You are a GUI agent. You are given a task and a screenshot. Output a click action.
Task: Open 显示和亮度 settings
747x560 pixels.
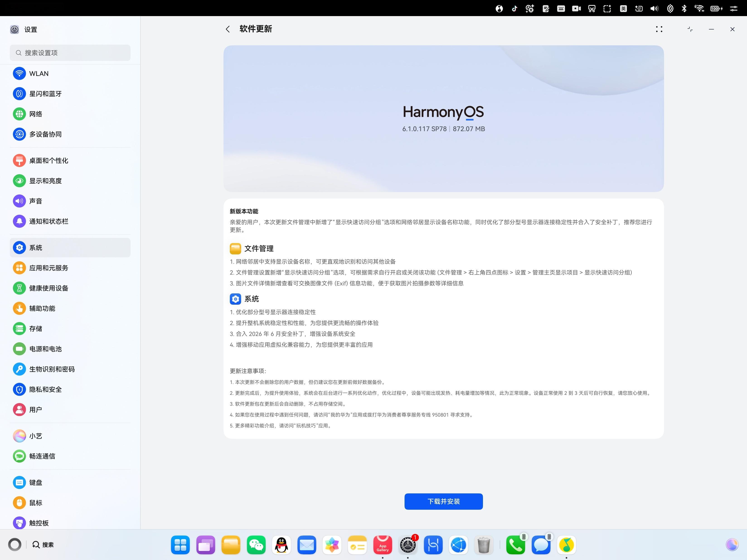click(70, 181)
